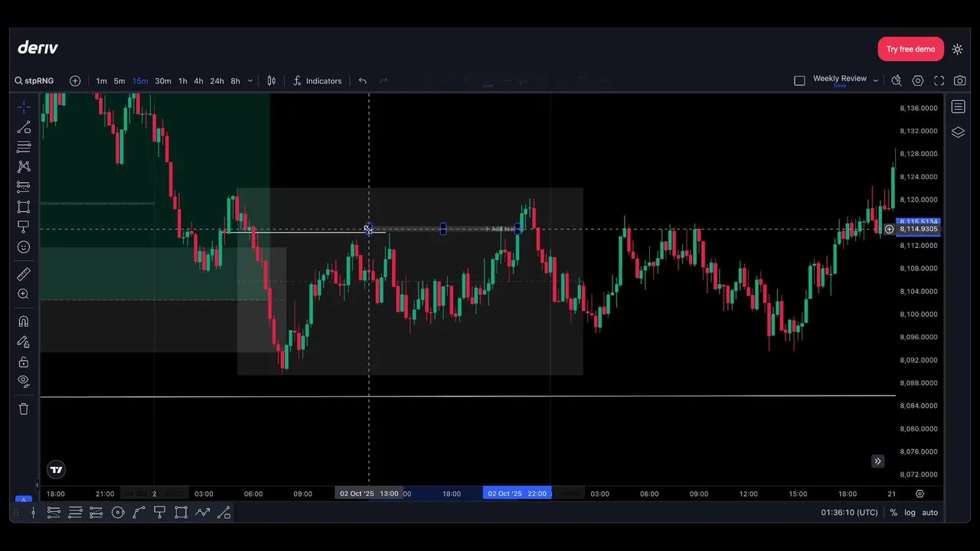Image resolution: width=980 pixels, height=551 pixels.
Task: Toggle log scale mode
Action: [x=910, y=513]
